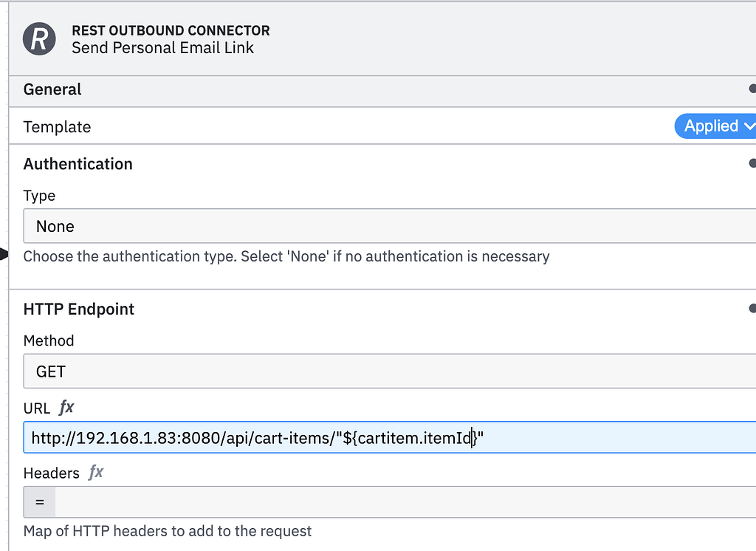This screenshot has height=551, width=756.
Task: Click the dot indicator beside General section
Action: (752, 89)
